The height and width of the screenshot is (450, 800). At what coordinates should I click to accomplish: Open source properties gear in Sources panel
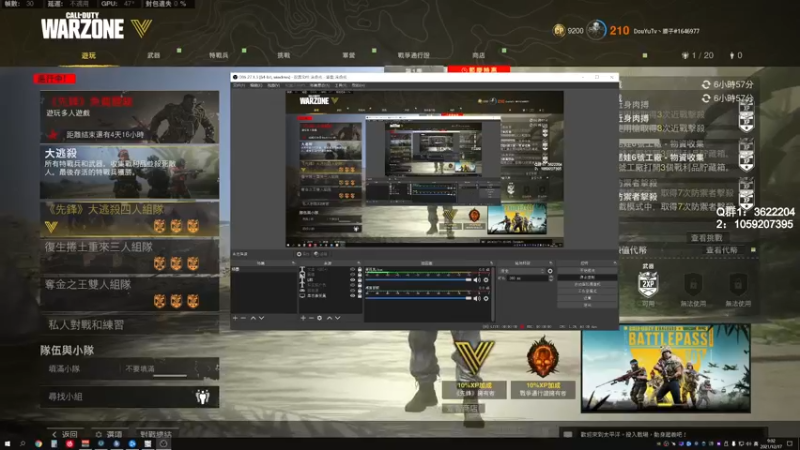tap(319, 318)
